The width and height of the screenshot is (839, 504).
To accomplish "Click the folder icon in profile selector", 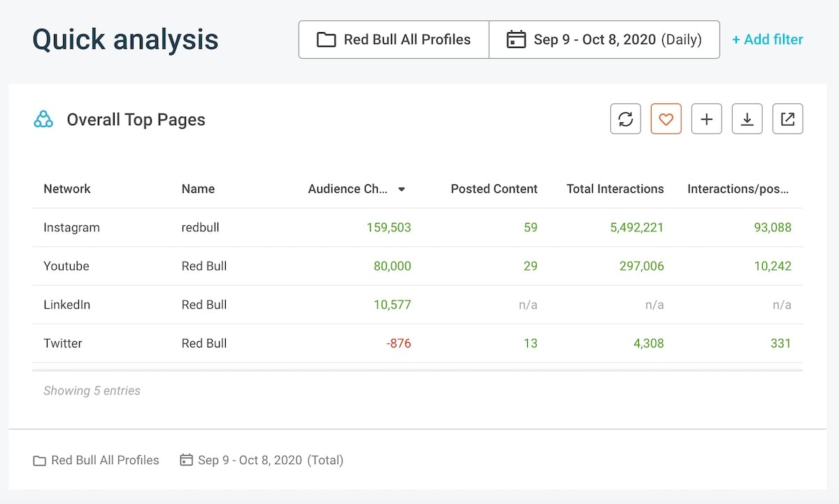I will [x=326, y=39].
